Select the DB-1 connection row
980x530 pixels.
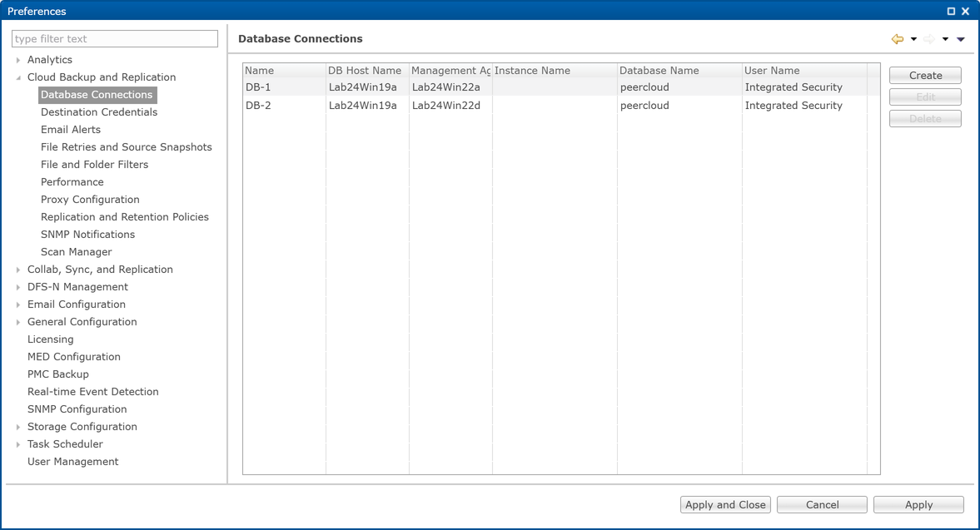(561, 87)
